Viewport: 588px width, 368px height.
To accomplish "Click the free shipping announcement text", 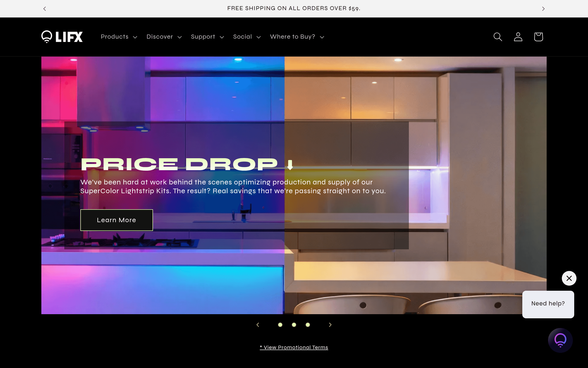I will tap(294, 9).
